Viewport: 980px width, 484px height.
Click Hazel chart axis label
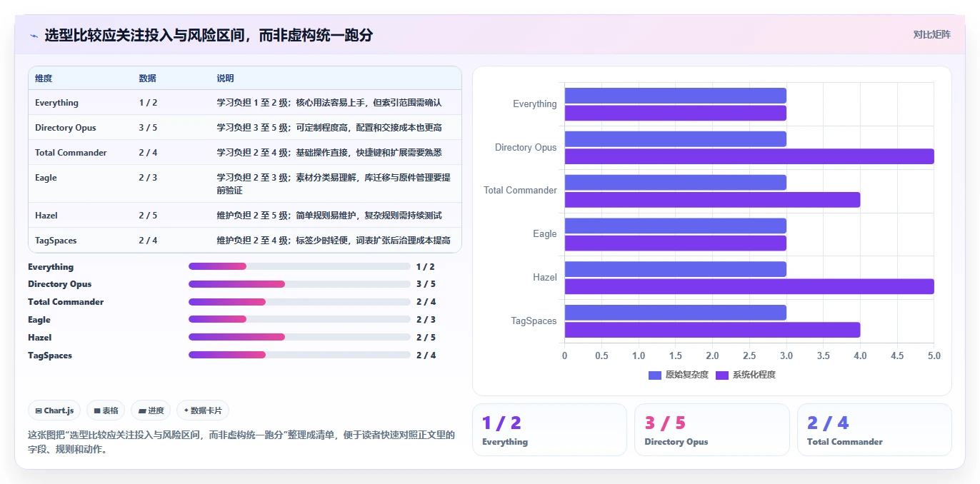[x=545, y=278]
